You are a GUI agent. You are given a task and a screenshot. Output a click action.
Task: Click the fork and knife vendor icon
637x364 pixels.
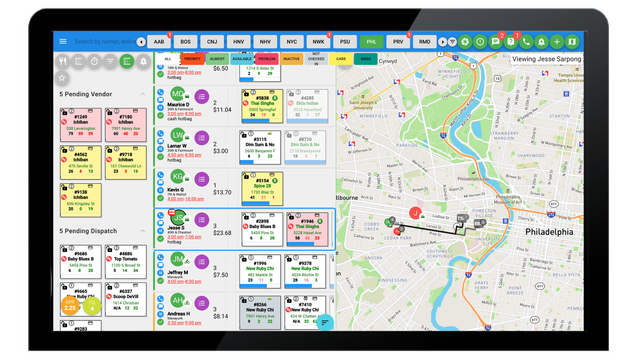coord(63,61)
